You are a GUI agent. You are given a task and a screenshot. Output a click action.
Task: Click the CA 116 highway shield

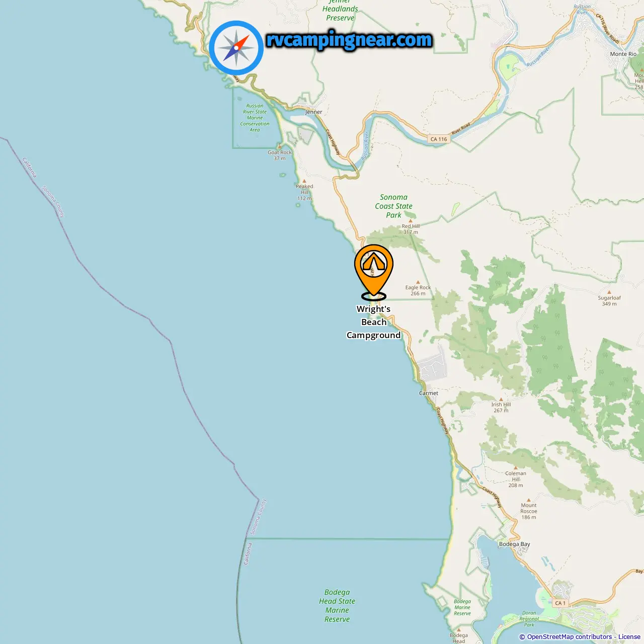[x=439, y=139]
